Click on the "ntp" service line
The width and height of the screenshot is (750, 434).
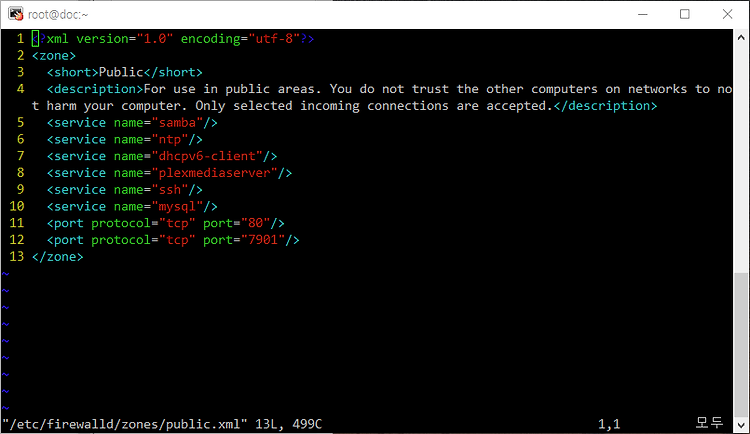point(124,139)
